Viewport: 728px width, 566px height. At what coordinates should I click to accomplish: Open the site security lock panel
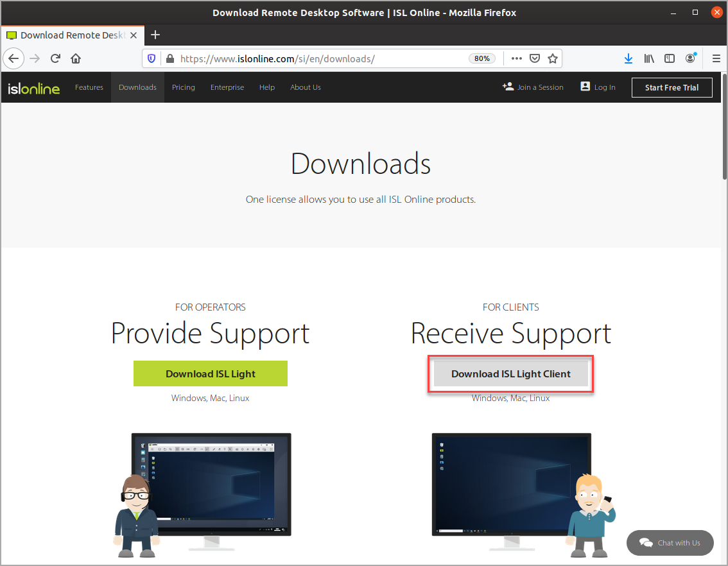[x=169, y=58]
